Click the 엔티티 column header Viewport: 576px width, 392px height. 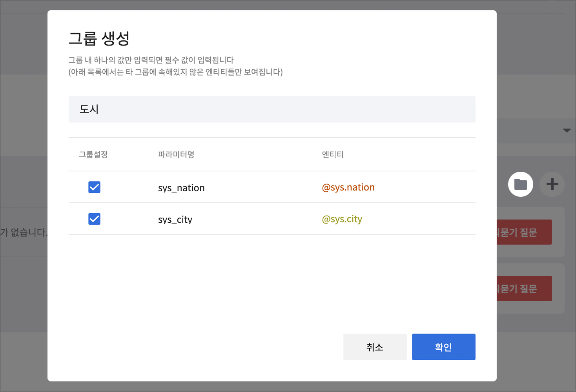(333, 154)
